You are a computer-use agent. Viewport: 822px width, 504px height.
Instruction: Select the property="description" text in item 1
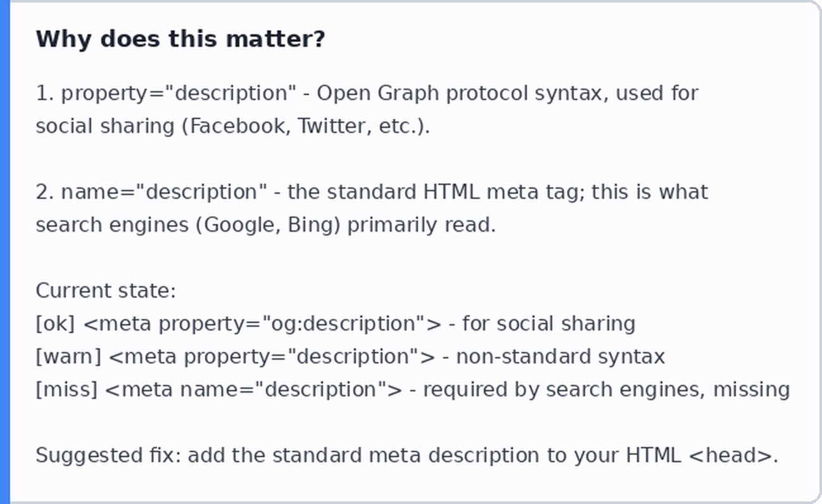coord(179,94)
